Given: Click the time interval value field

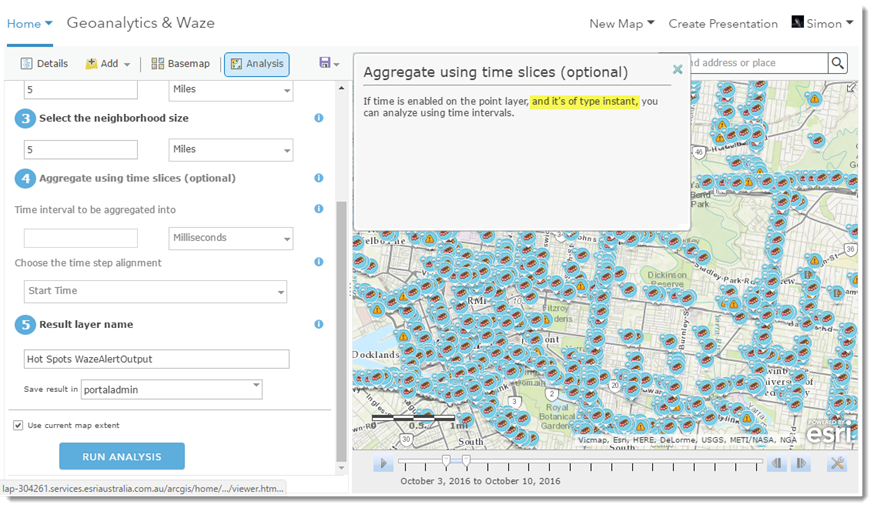Looking at the screenshot, I should click(81, 238).
